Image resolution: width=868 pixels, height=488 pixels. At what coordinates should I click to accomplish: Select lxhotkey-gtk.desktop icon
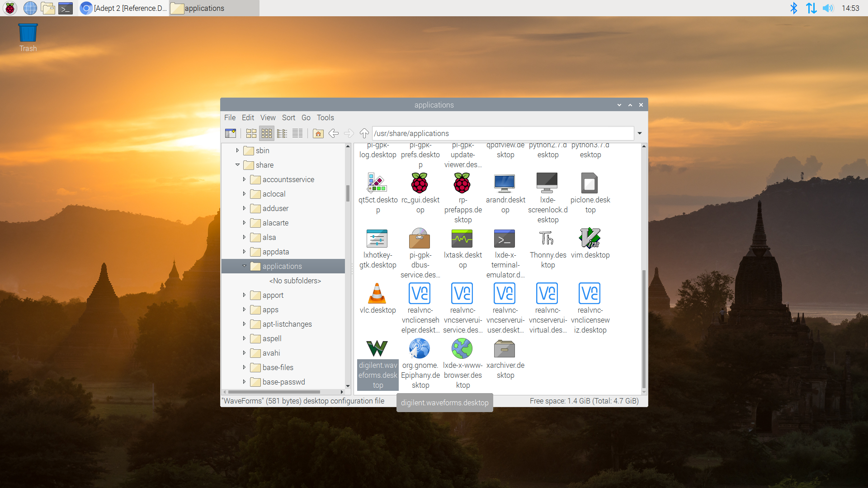coord(377,239)
